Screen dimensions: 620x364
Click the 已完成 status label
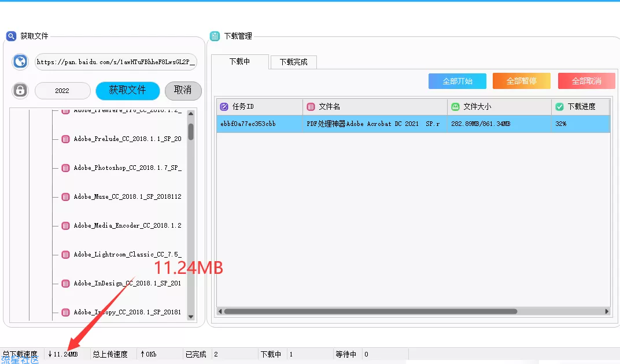pyautogui.click(x=195, y=354)
